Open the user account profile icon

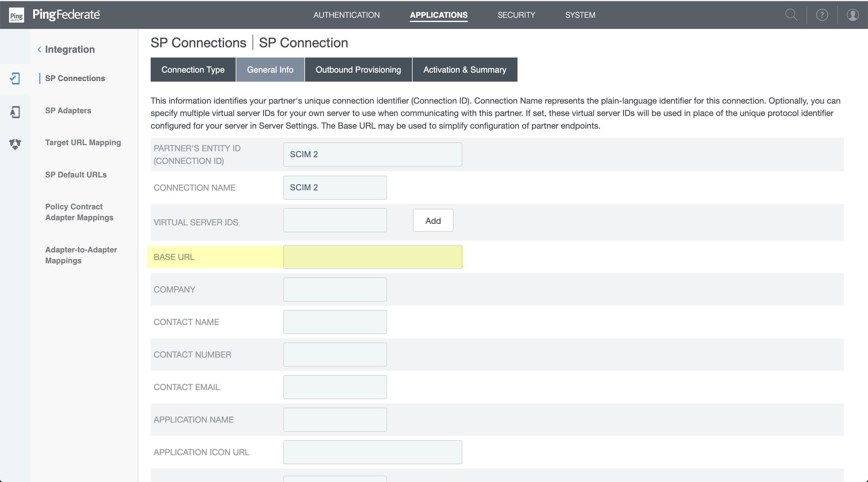pos(853,15)
